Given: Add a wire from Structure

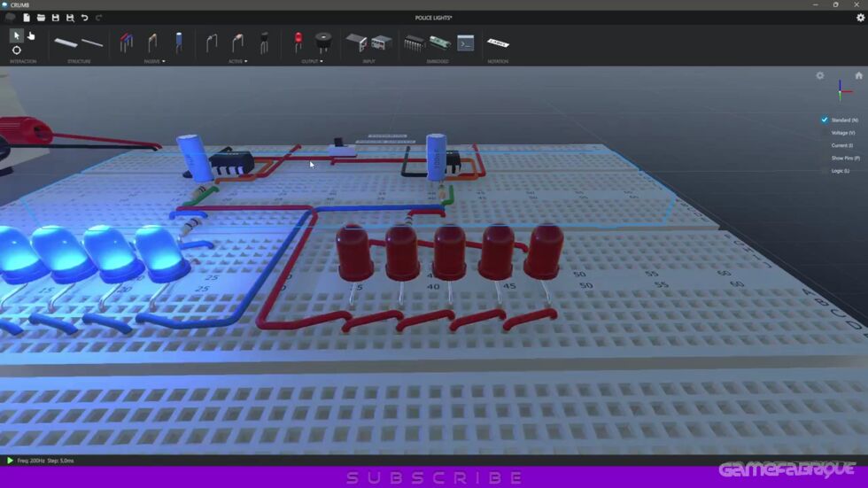Looking at the screenshot, I should [x=92, y=43].
